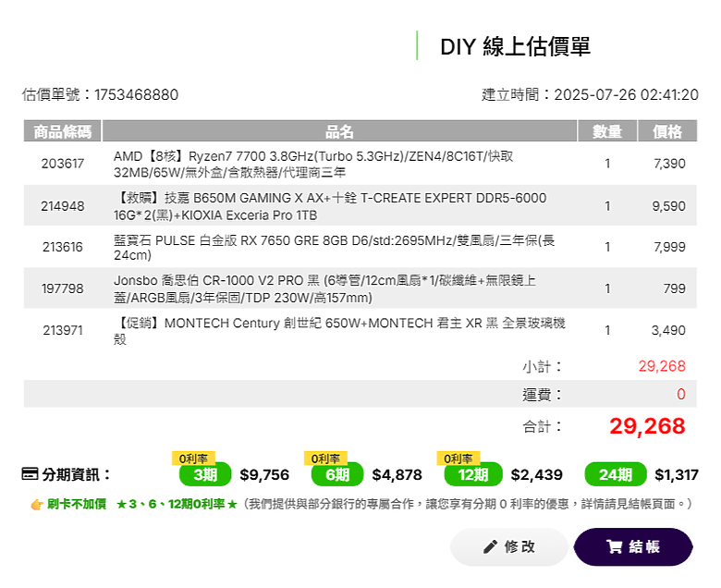Click the price 7,999
This screenshot has width=721, height=588.
(x=669, y=248)
